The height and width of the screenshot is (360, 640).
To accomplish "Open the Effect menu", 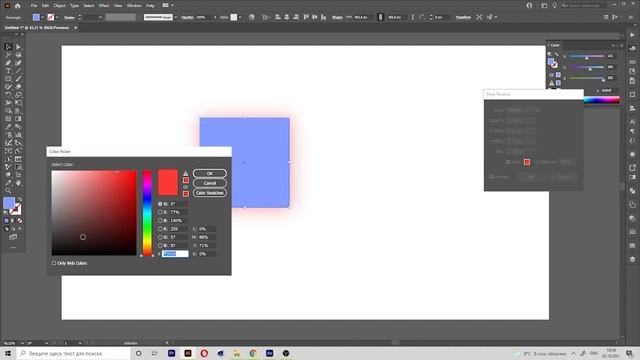I will (x=104, y=6).
